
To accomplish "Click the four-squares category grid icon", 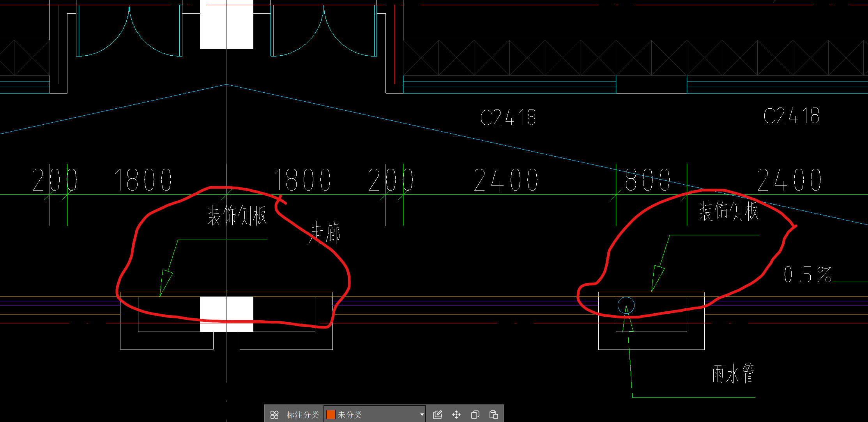I will click(274, 415).
